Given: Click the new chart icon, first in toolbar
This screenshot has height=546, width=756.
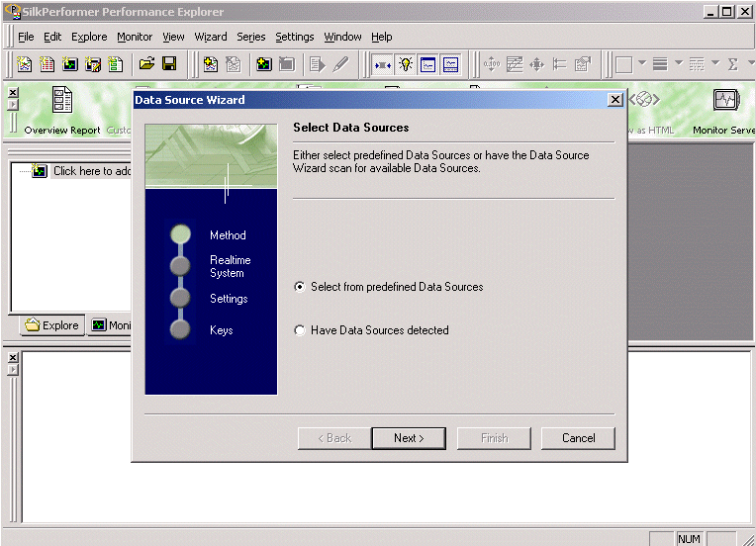Looking at the screenshot, I should click(24, 64).
